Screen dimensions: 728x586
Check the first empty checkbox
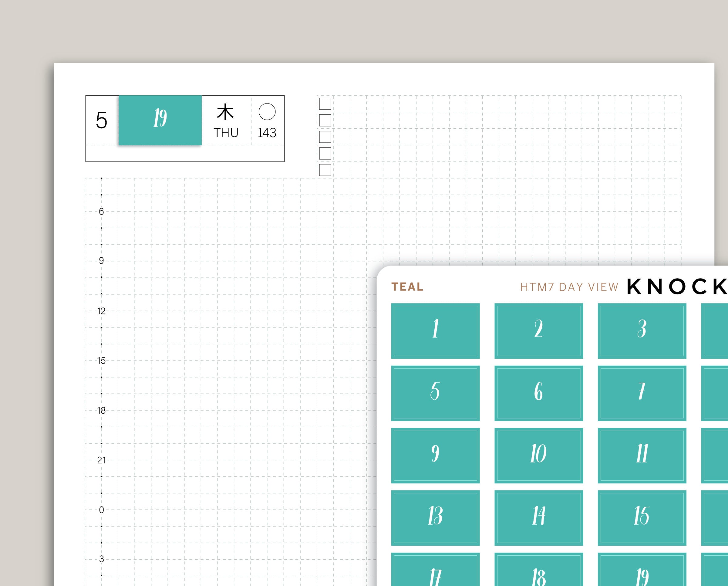click(325, 104)
